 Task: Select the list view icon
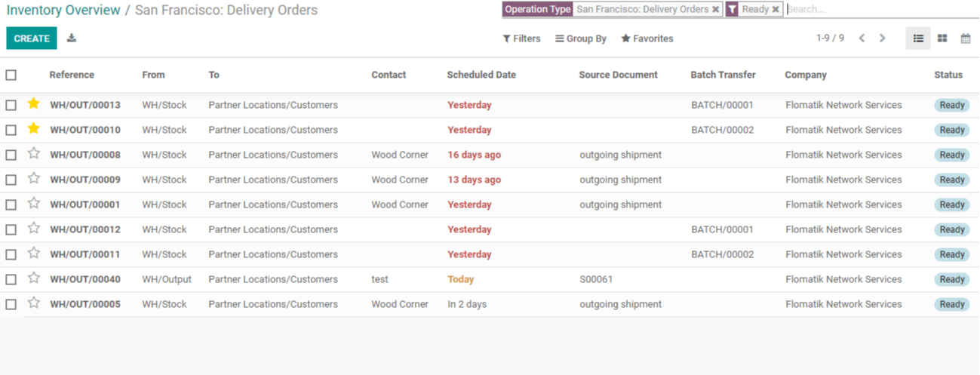[x=918, y=38]
